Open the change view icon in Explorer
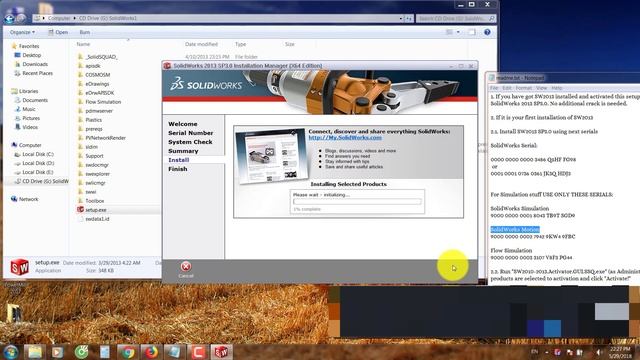This screenshot has height=360, width=640. coord(449,32)
